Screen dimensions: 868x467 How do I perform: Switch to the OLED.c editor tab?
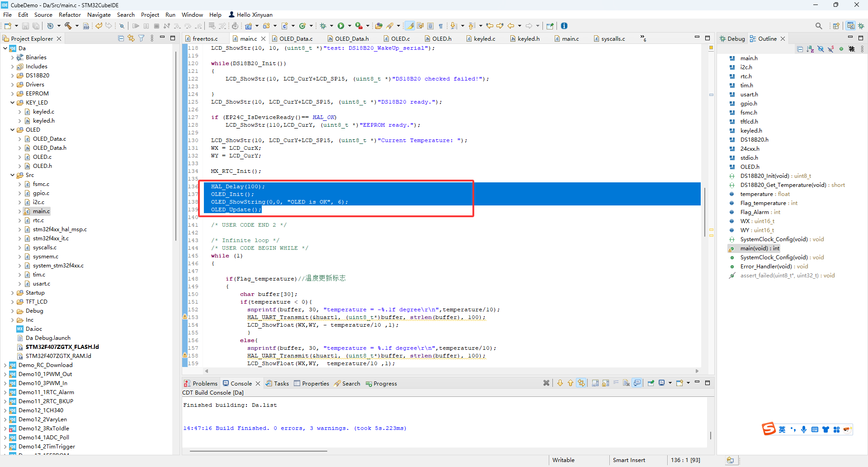pyautogui.click(x=396, y=38)
